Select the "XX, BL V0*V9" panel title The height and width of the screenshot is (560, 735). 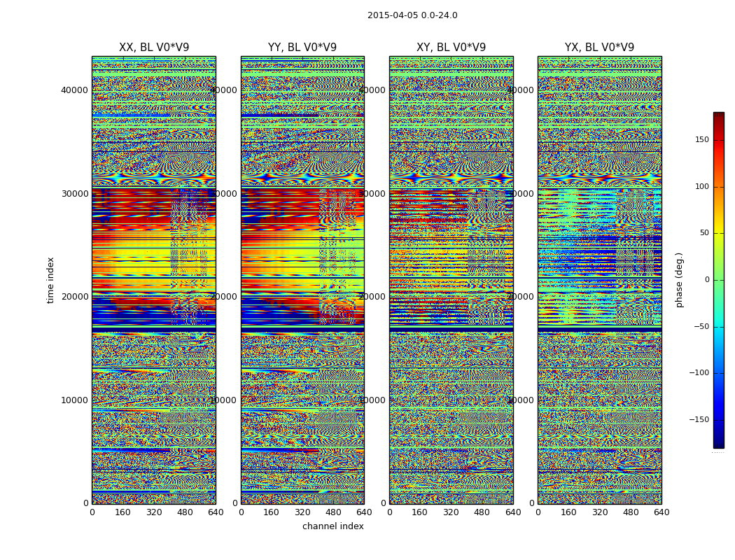pyautogui.click(x=154, y=48)
